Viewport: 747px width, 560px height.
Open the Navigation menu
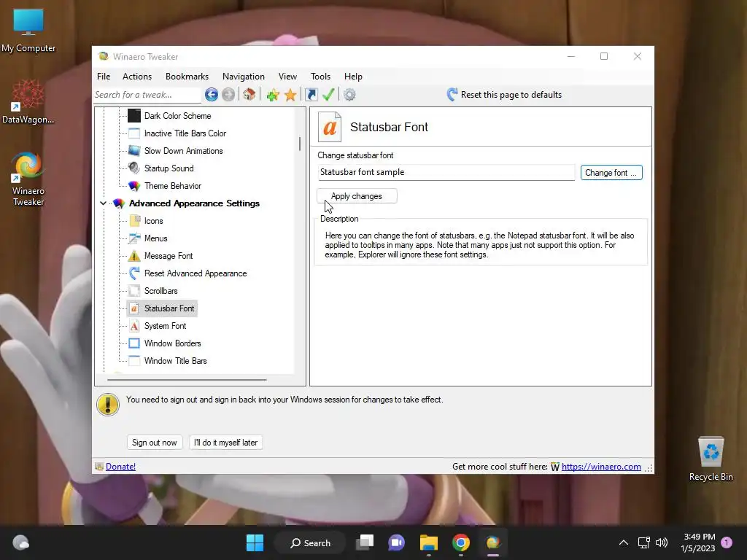coord(244,76)
